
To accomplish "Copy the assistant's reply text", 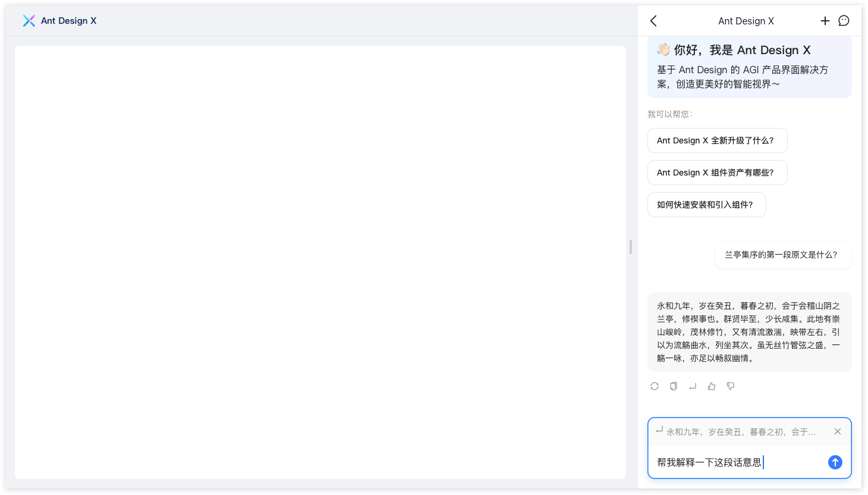I will pos(674,386).
